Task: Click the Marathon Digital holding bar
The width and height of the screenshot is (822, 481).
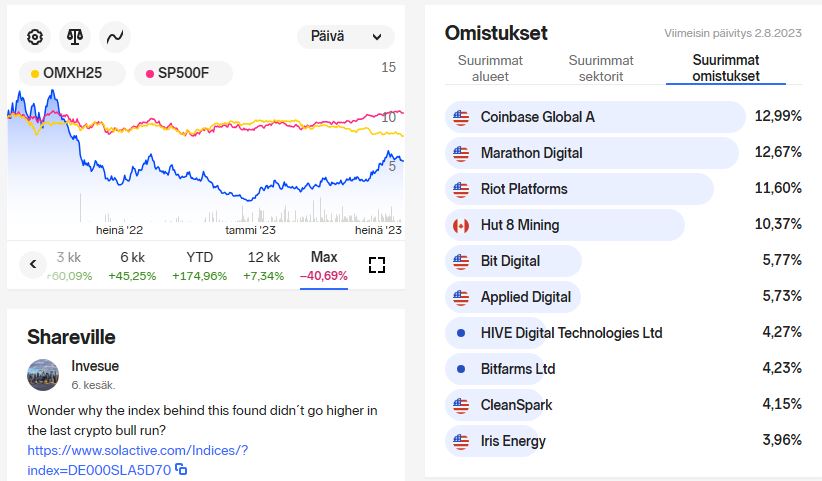Action: click(592, 153)
